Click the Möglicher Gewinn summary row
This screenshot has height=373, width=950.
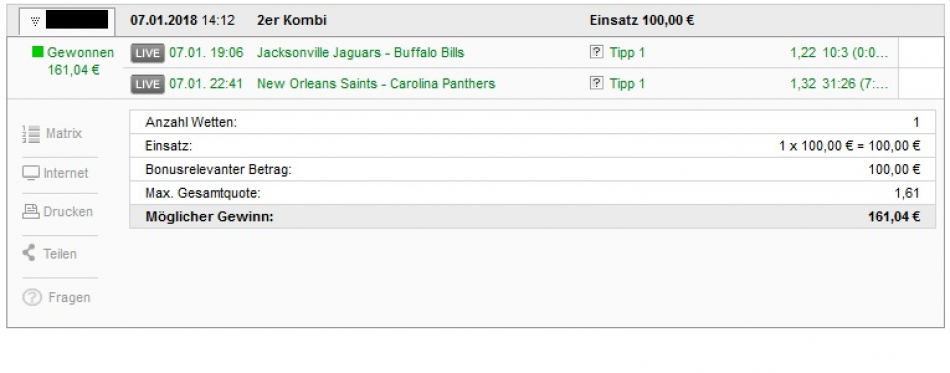click(533, 217)
